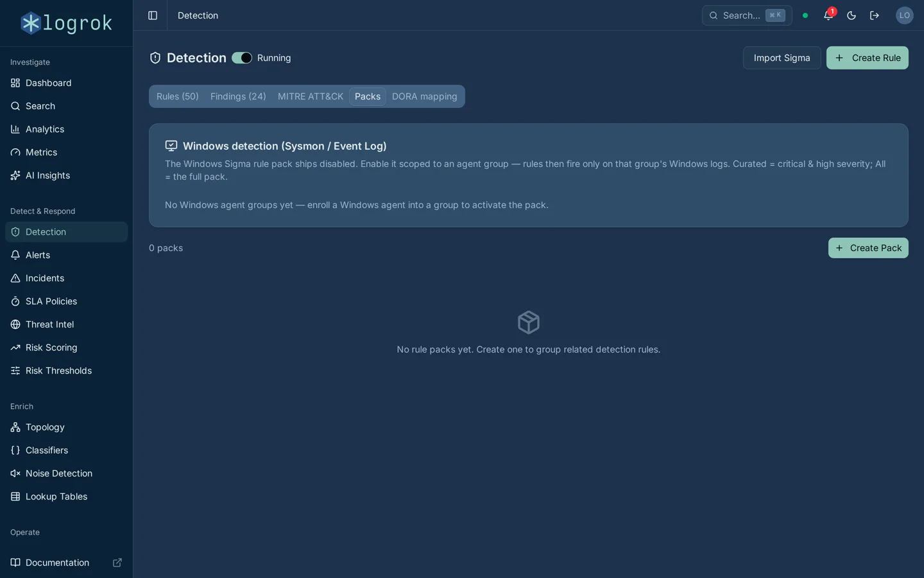Image resolution: width=924 pixels, height=578 pixels.
Task: Click the Enrich section label
Action: (x=22, y=407)
